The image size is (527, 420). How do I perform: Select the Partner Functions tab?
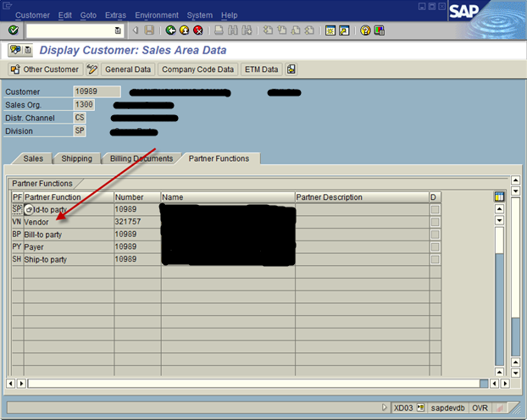click(219, 158)
